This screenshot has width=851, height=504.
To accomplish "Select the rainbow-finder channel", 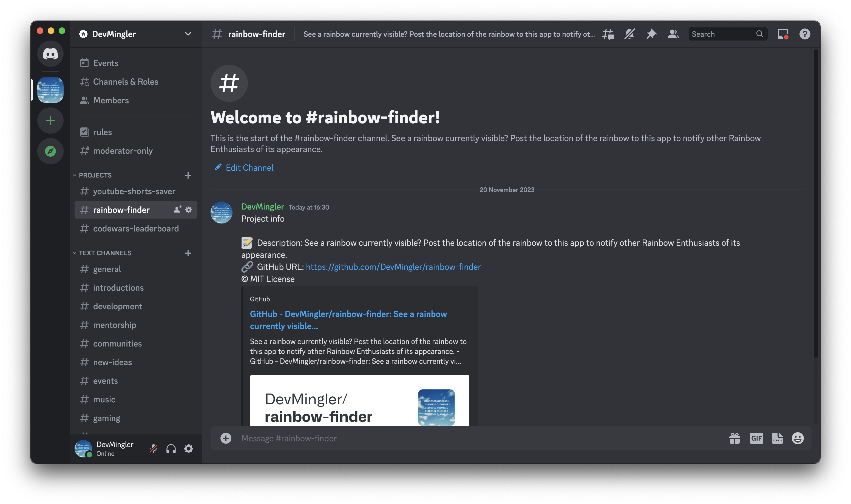I will 136,210.
